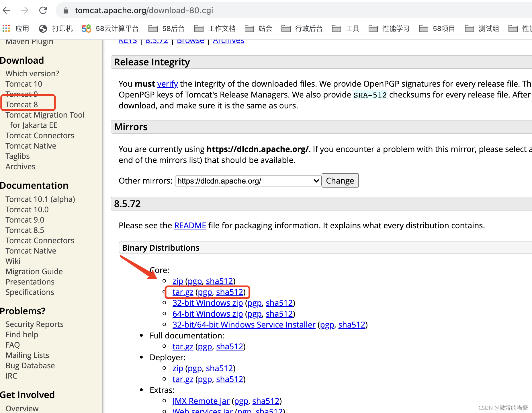
Task: Open the pgp signature for Core tar.gz
Action: coord(205,292)
